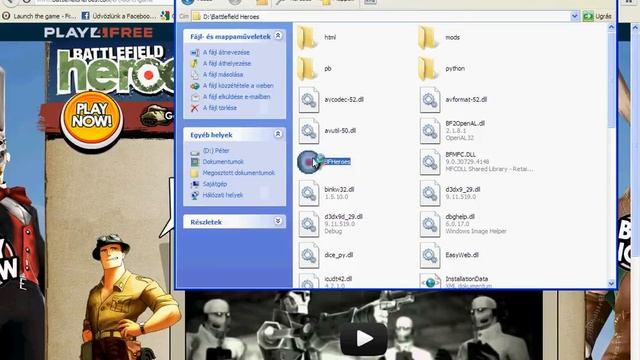Select d3dx9d_29.dll file icon
640x360 pixels.
309,224
